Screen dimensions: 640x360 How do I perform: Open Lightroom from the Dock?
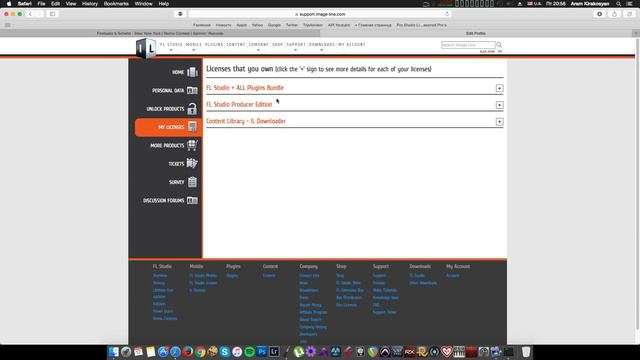click(274, 351)
